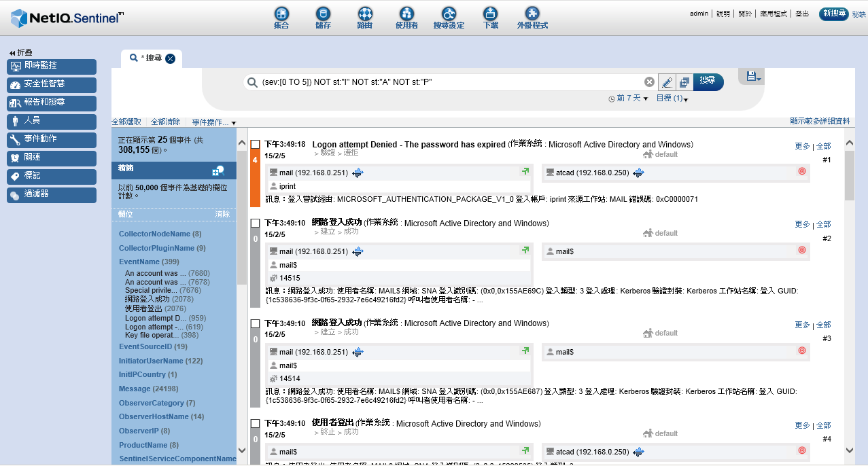The image size is (868, 466).
Task: Click 更多 link for event #1
Action: click(x=802, y=146)
